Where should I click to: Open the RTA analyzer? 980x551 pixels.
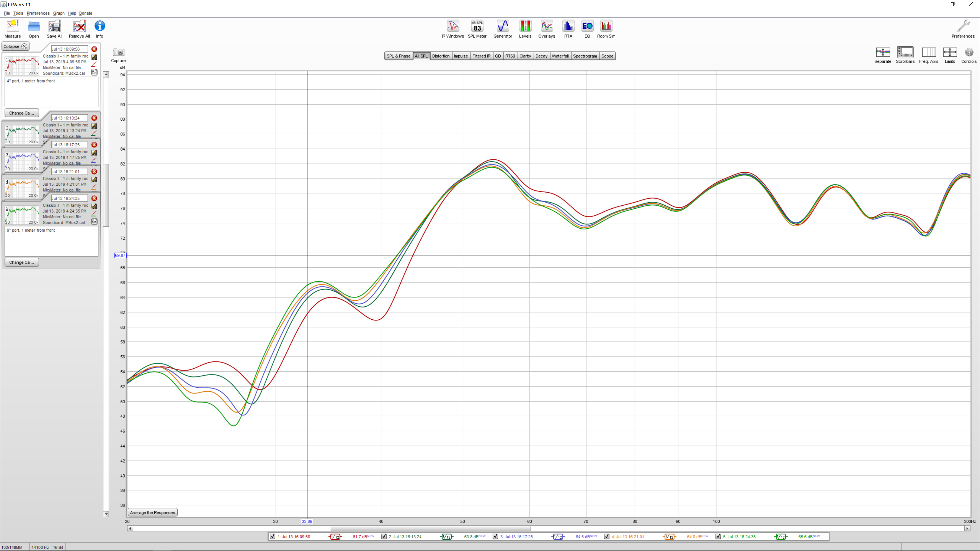(568, 29)
